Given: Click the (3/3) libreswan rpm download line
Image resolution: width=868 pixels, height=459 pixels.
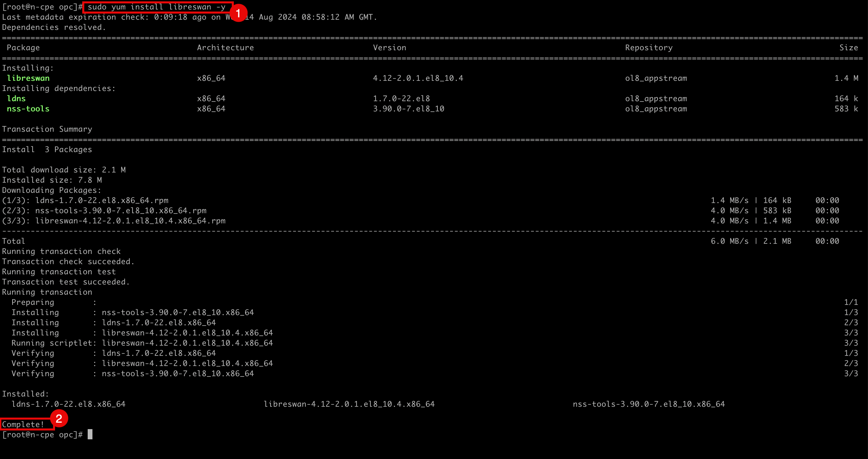Looking at the screenshot, I should (x=114, y=221).
